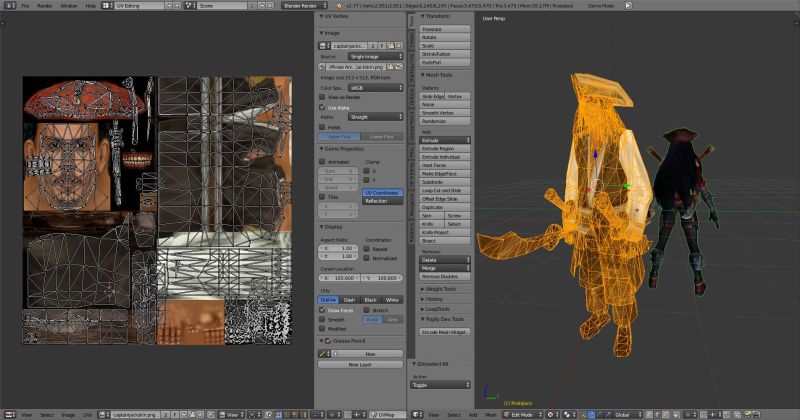800x420 pixels.
Task: Click the image browse icon in the UV editor header
Action: click(x=104, y=414)
